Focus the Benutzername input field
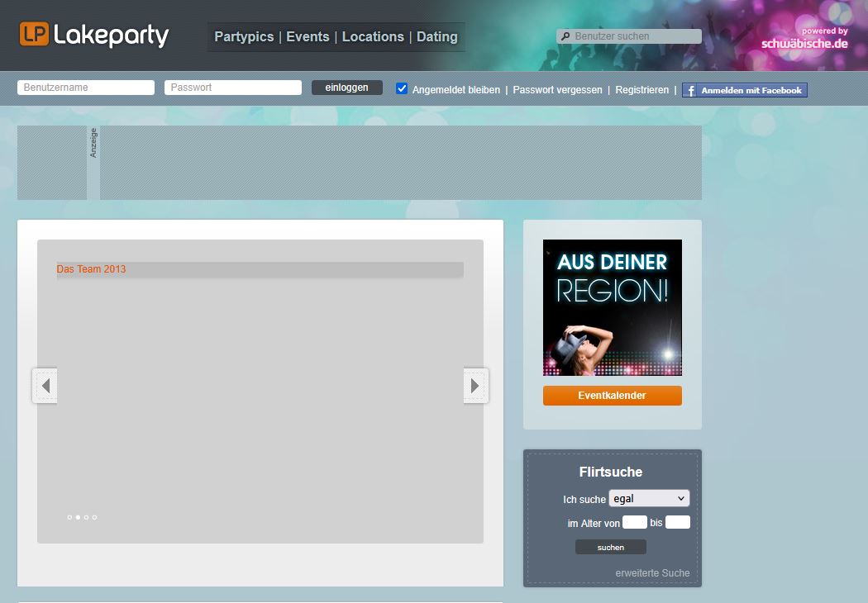 click(x=86, y=88)
